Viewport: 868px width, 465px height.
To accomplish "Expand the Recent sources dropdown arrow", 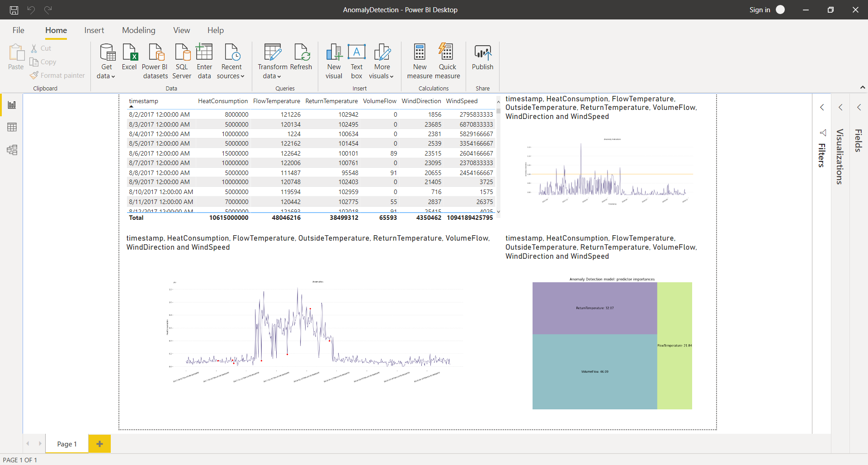I will [x=242, y=76].
